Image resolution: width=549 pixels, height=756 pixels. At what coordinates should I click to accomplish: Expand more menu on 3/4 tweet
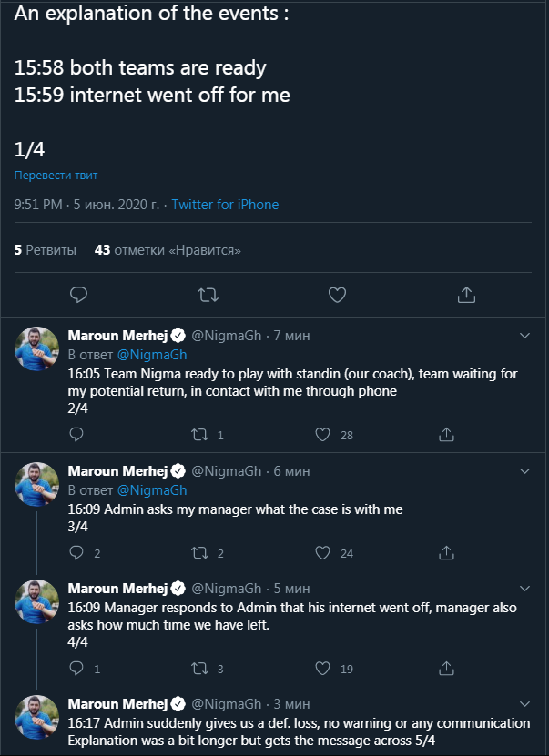524,471
